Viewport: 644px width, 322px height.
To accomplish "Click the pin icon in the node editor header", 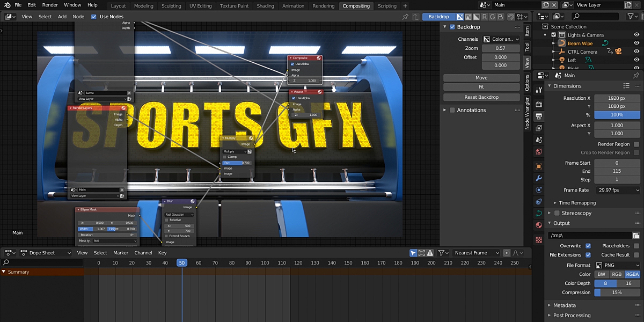I will 406,17.
